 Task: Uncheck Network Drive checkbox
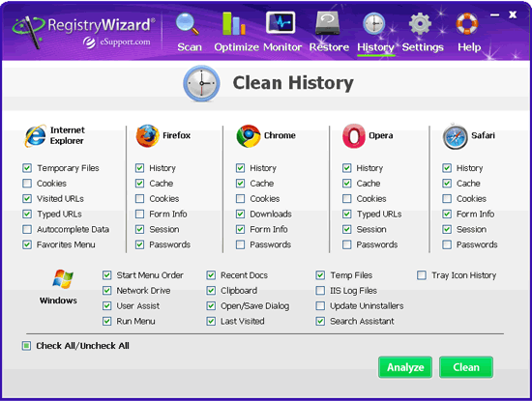[x=107, y=291]
